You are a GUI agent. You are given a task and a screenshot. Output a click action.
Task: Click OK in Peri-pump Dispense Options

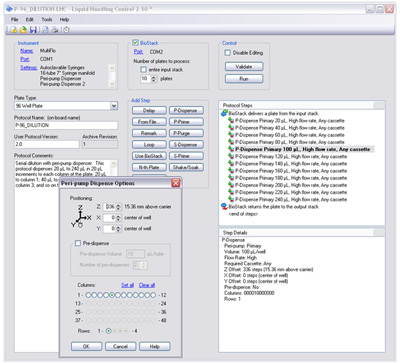(86, 346)
